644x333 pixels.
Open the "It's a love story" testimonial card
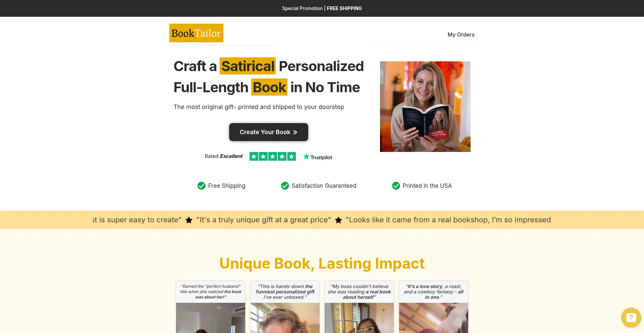[x=434, y=307]
